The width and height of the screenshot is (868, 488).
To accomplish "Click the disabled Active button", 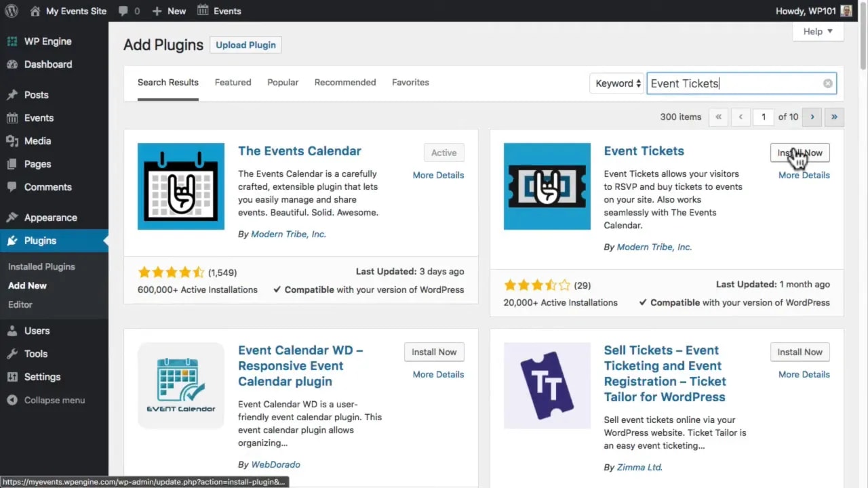I will 444,152.
